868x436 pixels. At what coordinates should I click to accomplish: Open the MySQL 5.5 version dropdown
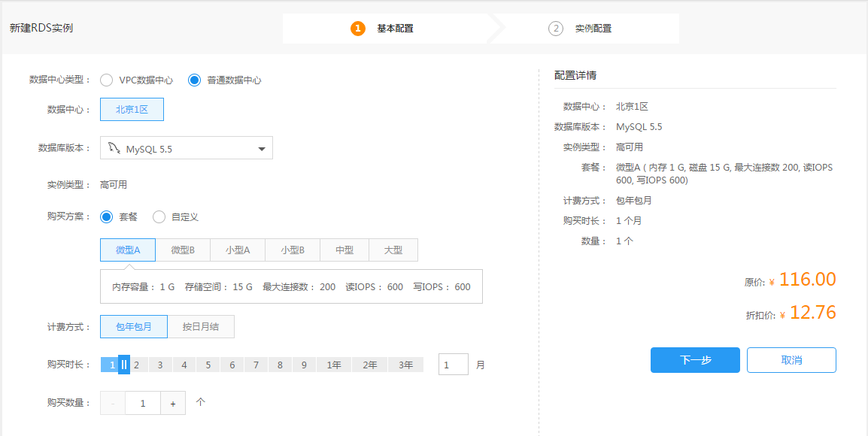pyautogui.click(x=187, y=148)
